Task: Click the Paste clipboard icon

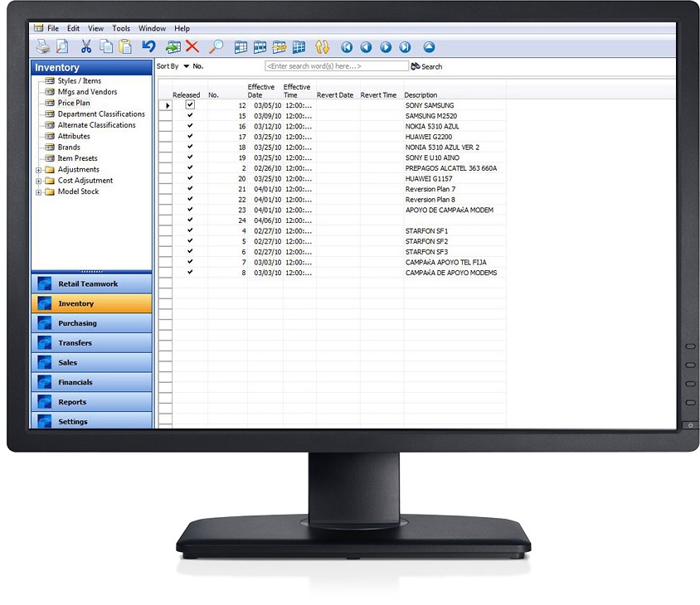Action: click(x=125, y=47)
